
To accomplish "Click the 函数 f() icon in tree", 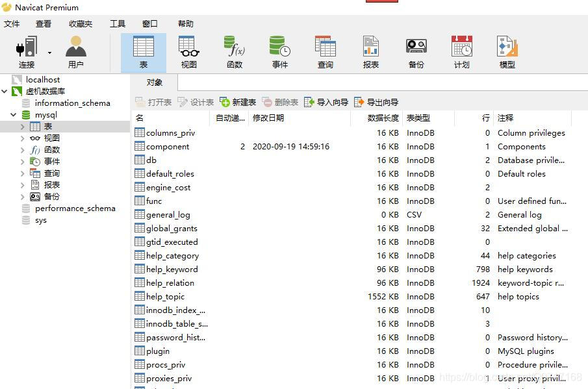I will click(35, 150).
